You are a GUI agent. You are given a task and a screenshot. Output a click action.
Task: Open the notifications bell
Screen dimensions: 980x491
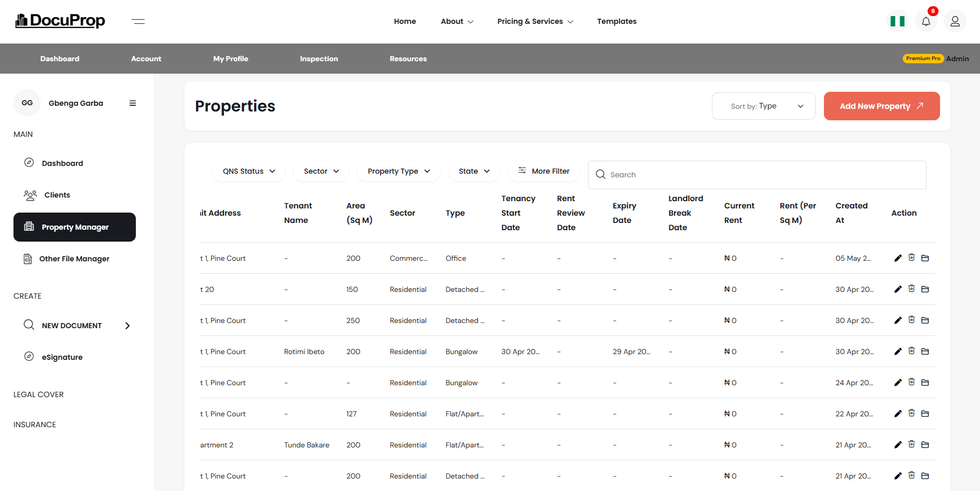pyautogui.click(x=926, y=21)
